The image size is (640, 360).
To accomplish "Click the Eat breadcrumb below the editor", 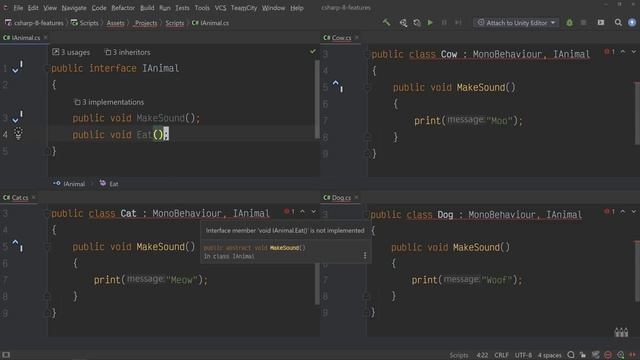I will click(x=109, y=184).
